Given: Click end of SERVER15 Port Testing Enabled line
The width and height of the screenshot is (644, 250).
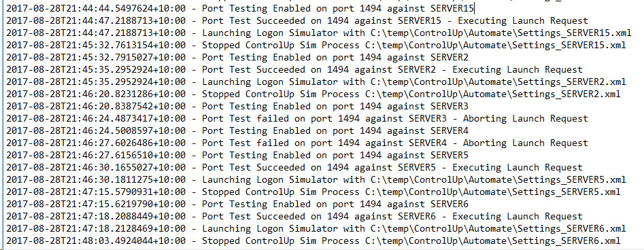Looking at the screenshot, I should pyautogui.click(x=474, y=8).
